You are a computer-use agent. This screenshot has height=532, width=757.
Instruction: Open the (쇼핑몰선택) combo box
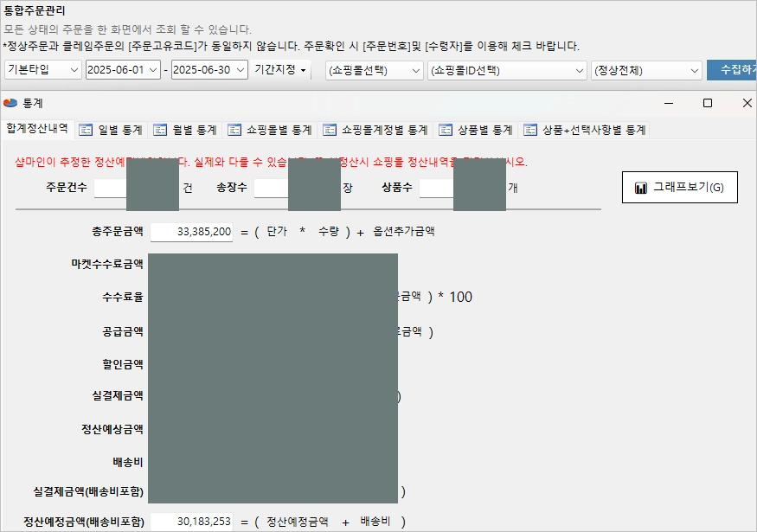(374, 70)
